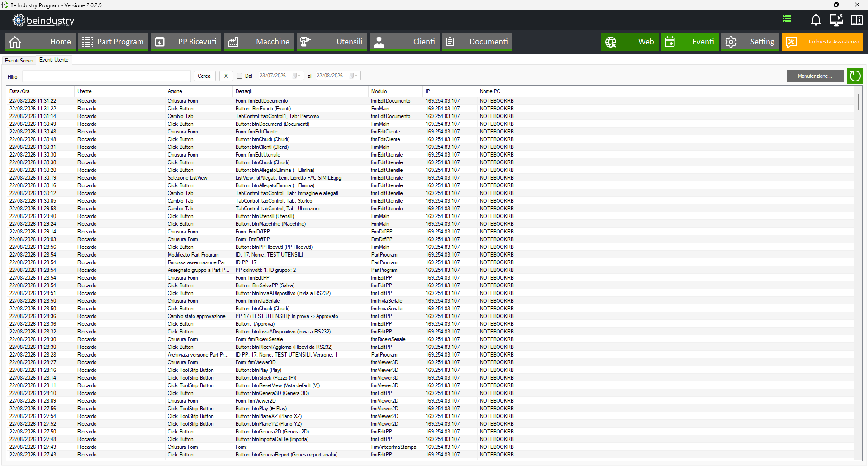The height and width of the screenshot is (466, 868).
Task: Open the Clienti person icon
Action: (x=379, y=42)
